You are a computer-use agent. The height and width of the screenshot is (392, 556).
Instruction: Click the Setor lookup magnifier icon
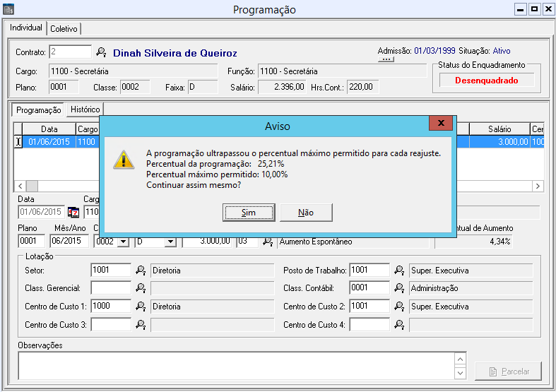(141, 271)
